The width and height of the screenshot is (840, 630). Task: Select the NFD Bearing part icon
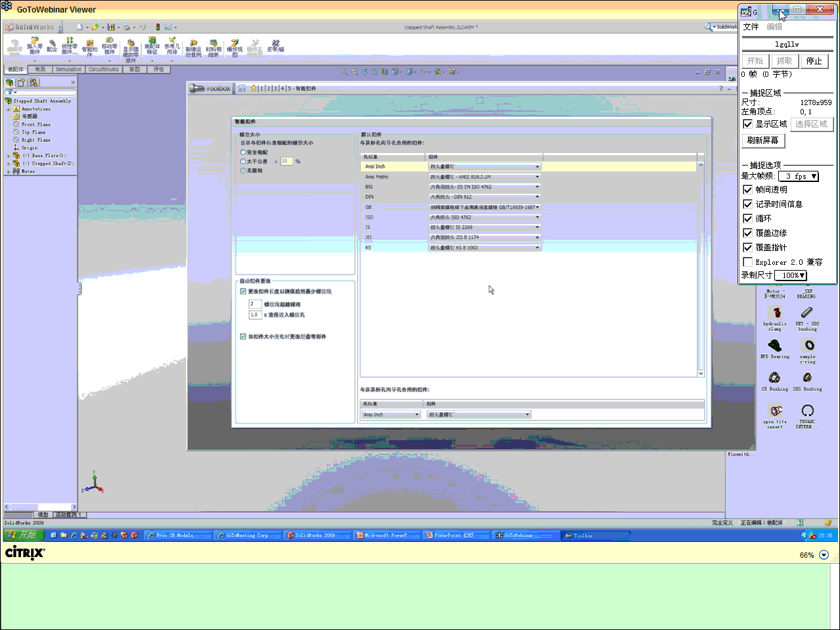775,345
